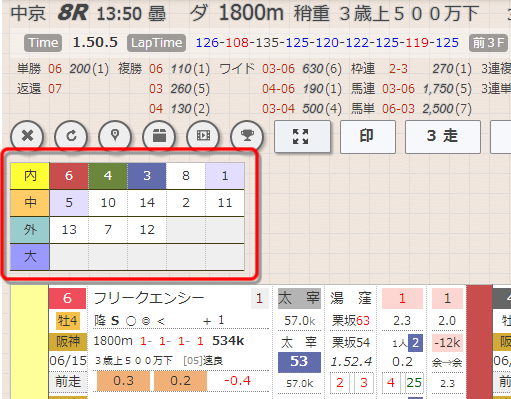Click the 牡4 sex-age badge
Screen dimensions: 511x399
pyautogui.click(x=68, y=321)
